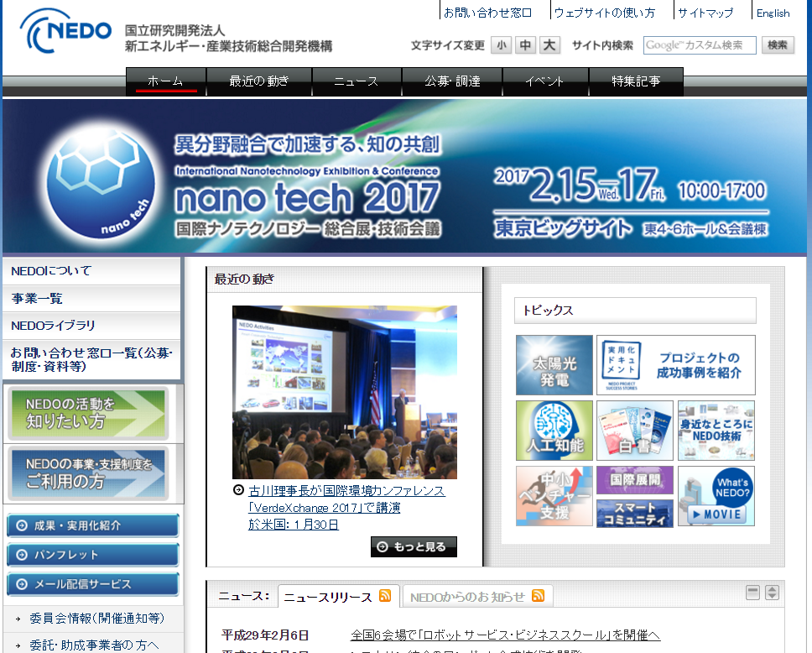The height and width of the screenshot is (653, 812).
Task: Open the 特集記事 navigation tab
Action: click(x=636, y=81)
